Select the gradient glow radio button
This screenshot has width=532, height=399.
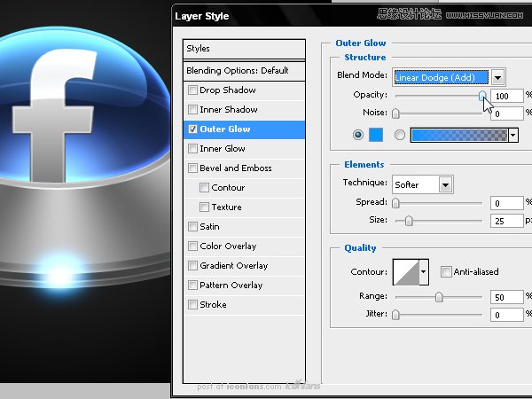[399, 135]
